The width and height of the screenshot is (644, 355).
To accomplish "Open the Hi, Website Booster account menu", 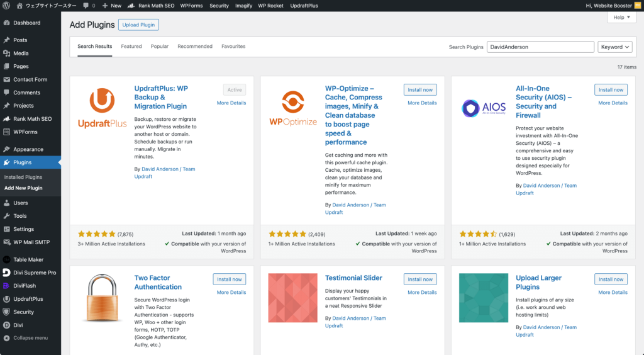I will point(613,6).
